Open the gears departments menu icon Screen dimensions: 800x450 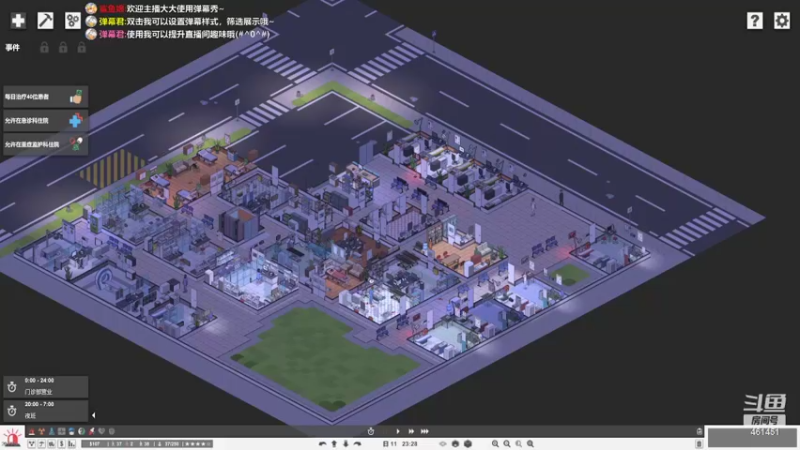tap(72, 20)
